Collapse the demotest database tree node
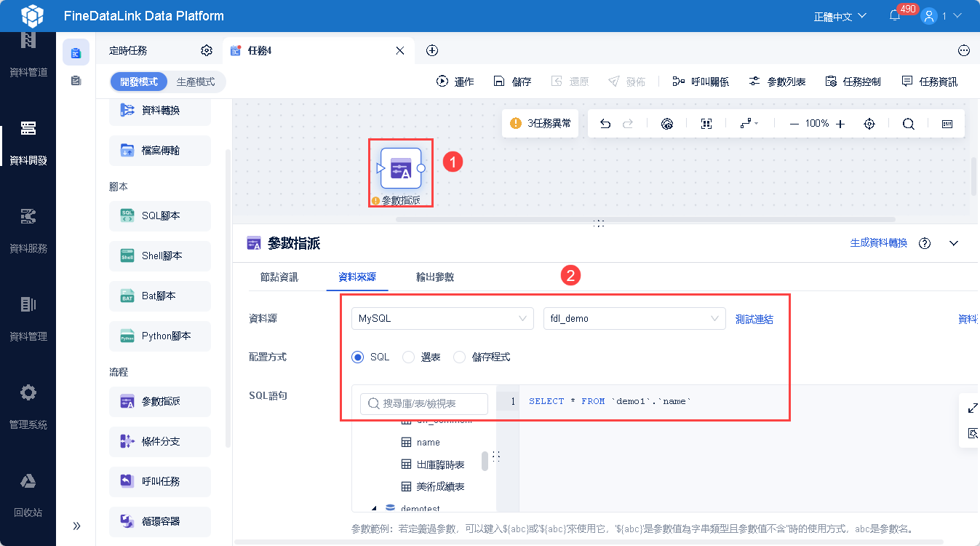The height and width of the screenshot is (546, 980). [374, 507]
